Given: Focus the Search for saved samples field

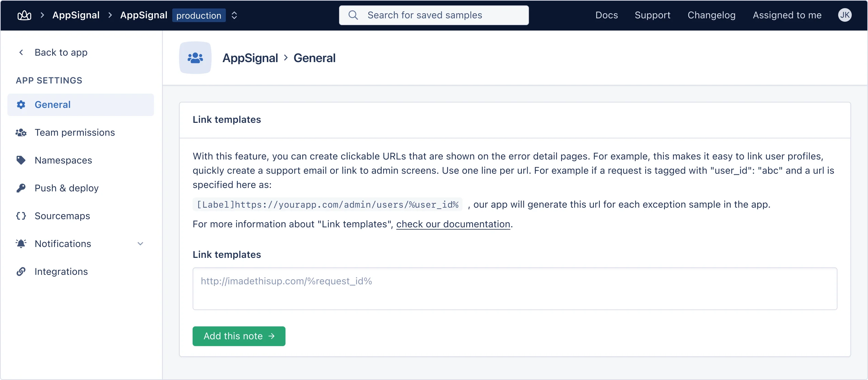Looking at the screenshot, I should [x=434, y=15].
